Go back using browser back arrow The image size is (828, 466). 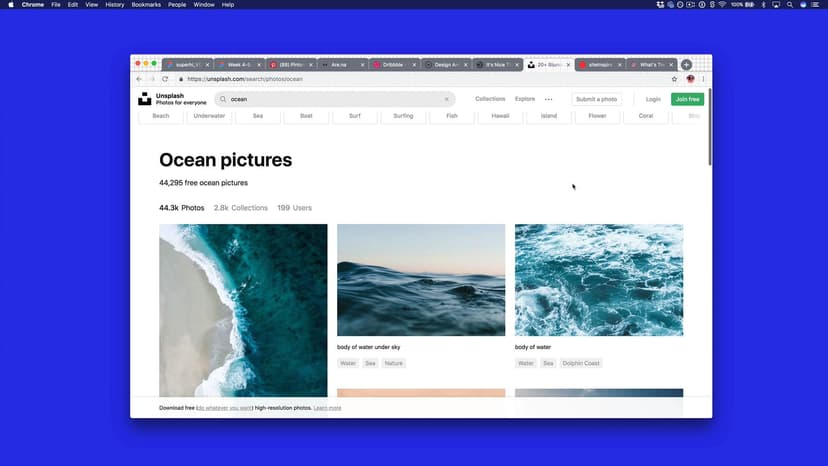140,79
